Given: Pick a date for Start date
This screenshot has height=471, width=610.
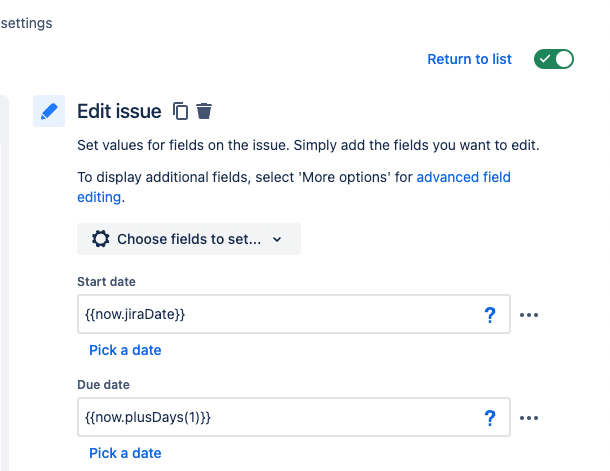Looking at the screenshot, I should pyautogui.click(x=125, y=350).
